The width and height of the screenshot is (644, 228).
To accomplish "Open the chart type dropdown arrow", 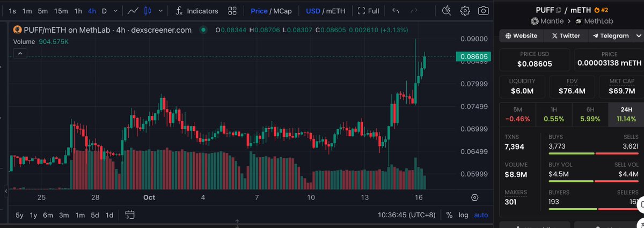I will 159,11.
